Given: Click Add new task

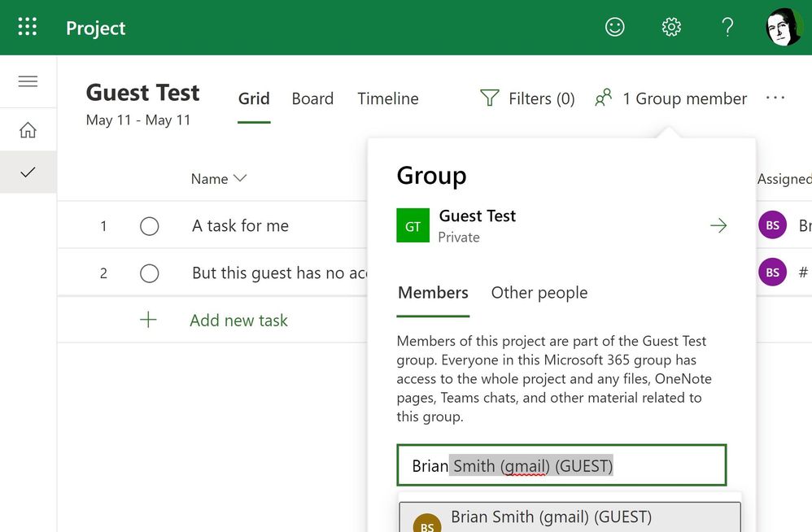Looking at the screenshot, I should coord(238,320).
